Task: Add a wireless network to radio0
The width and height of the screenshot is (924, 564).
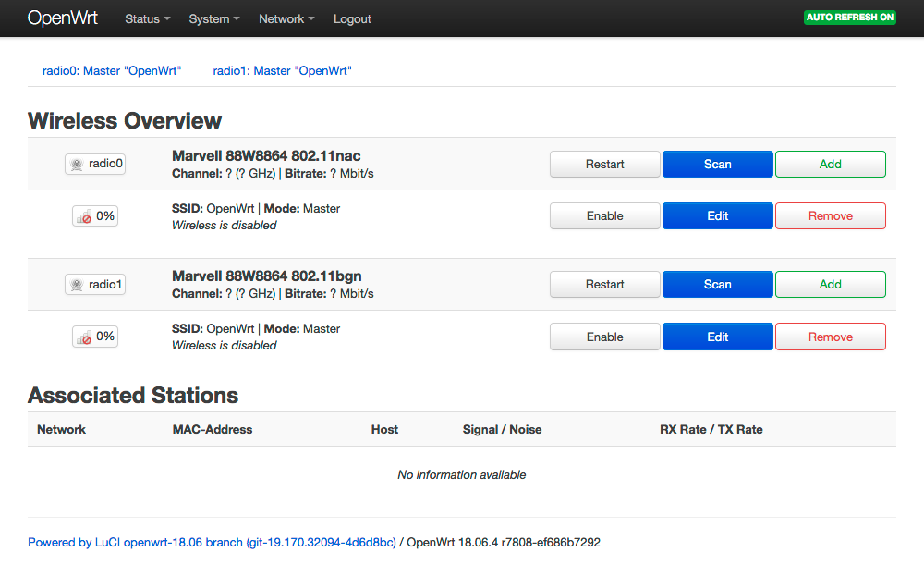Action: click(x=831, y=164)
